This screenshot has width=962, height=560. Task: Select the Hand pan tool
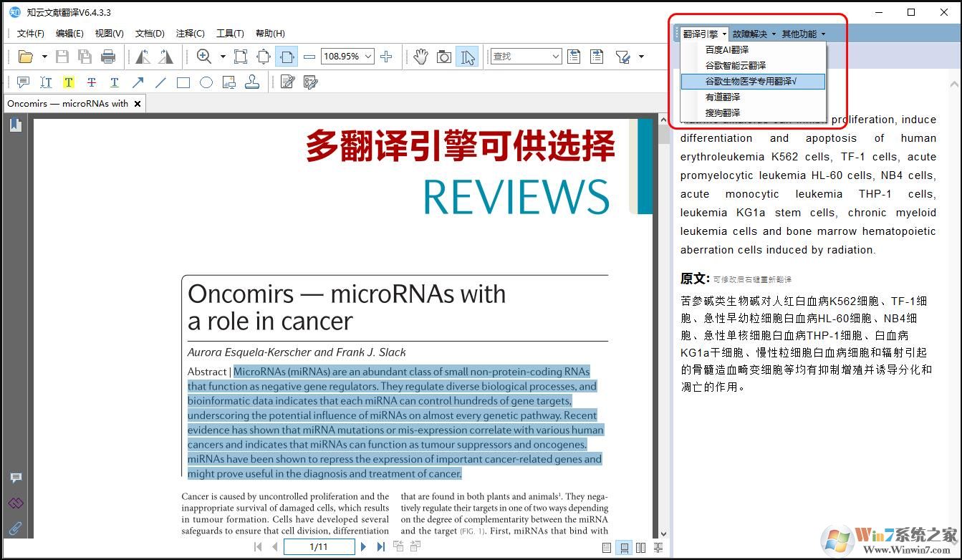[x=420, y=57]
